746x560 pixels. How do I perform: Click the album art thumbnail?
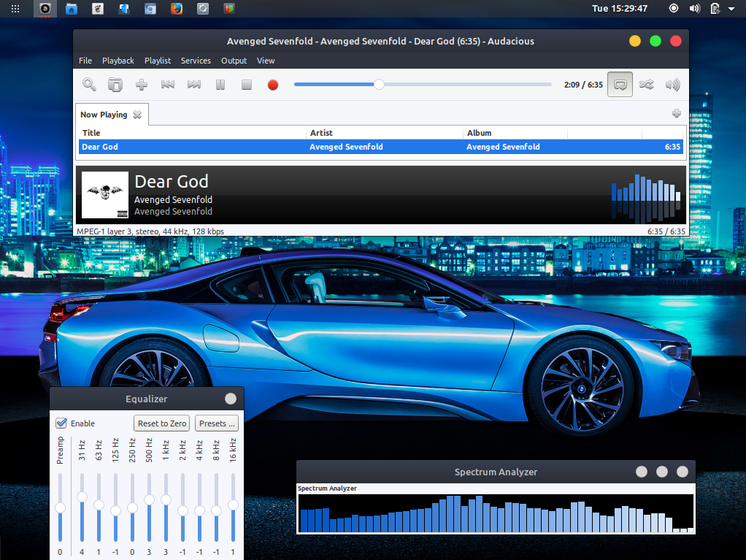click(105, 195)
